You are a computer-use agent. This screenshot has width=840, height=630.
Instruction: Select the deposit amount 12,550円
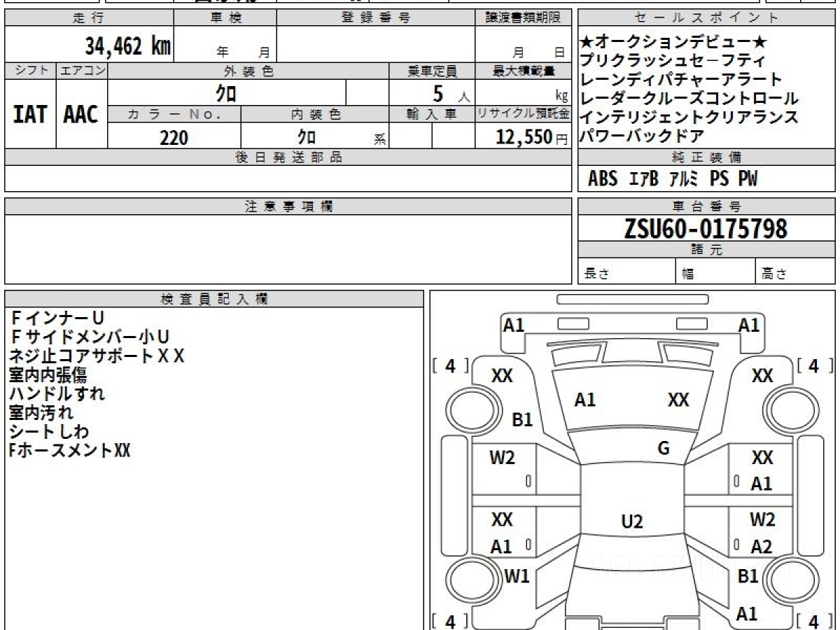coord(532,137)
